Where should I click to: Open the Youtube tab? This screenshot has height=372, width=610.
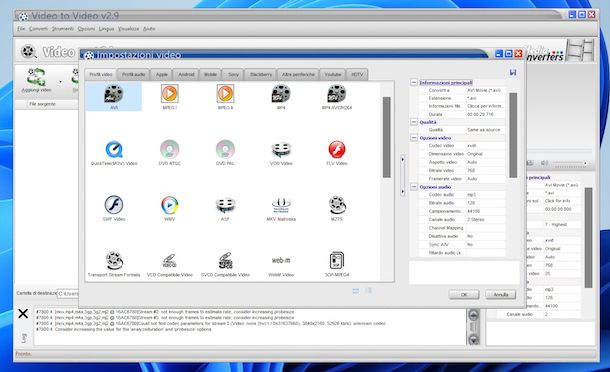(x=333, y=74)
